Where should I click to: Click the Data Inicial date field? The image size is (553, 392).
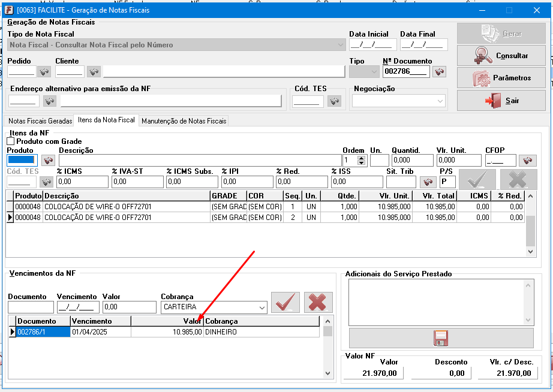373,45
